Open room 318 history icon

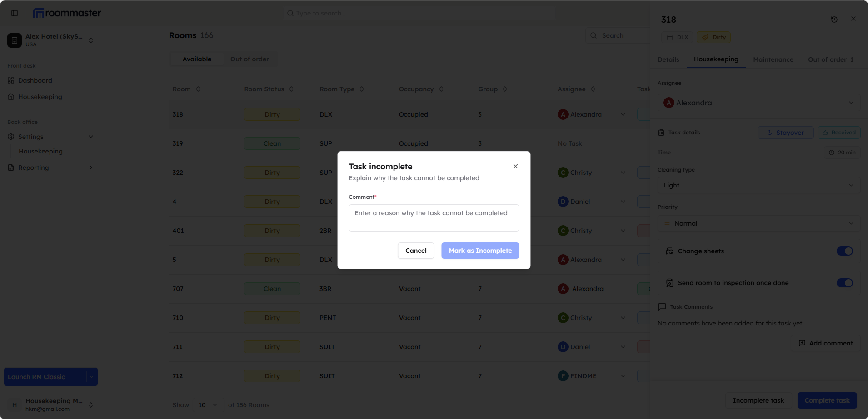tap(834, 19)
